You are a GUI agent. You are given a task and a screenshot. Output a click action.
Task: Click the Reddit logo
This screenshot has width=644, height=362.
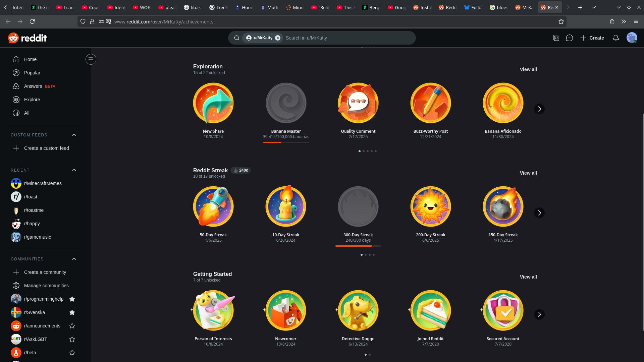28,38
